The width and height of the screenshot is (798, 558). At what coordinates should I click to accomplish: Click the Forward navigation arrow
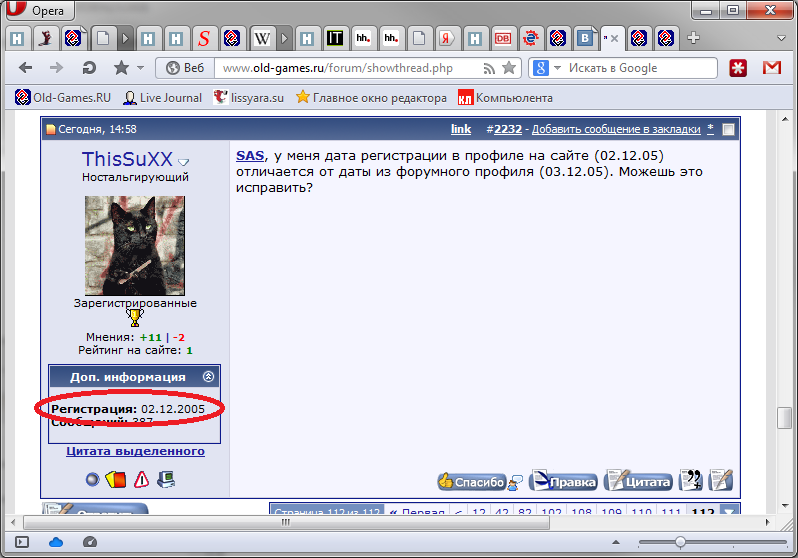point(56,68)
